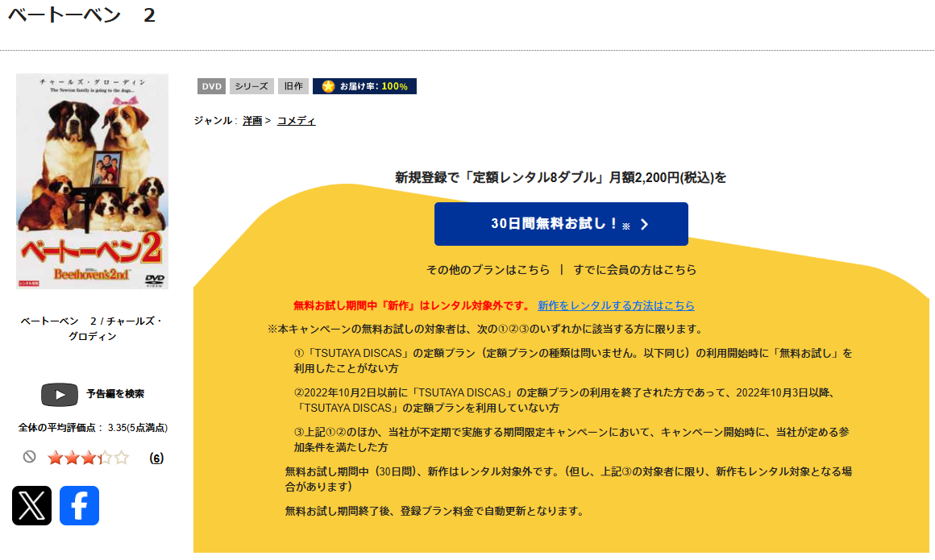Click the ベートーベン 2 page heading
The width and height of the screenshot is (935, 560).
[x=81, y=15]
